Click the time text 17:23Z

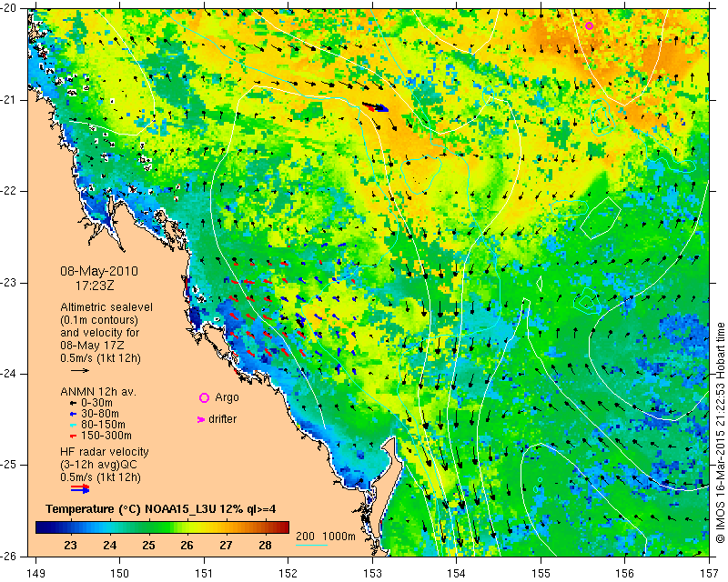pos(95,286)
